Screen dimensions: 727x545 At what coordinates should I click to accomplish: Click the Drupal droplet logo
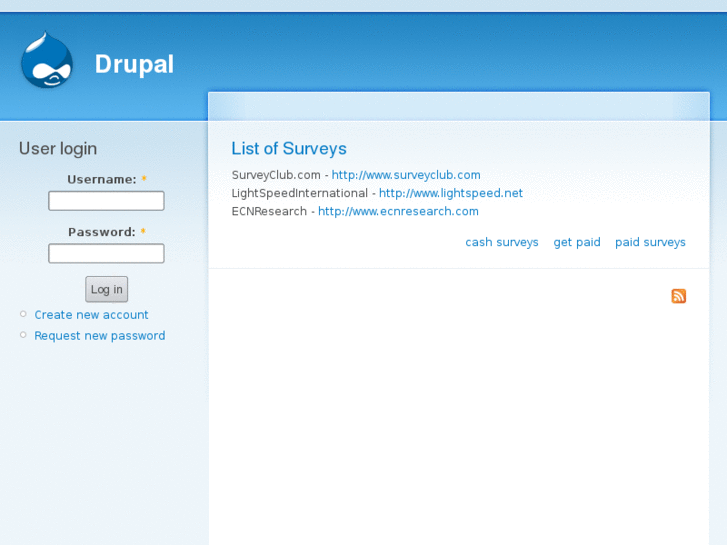pos(47,59)
